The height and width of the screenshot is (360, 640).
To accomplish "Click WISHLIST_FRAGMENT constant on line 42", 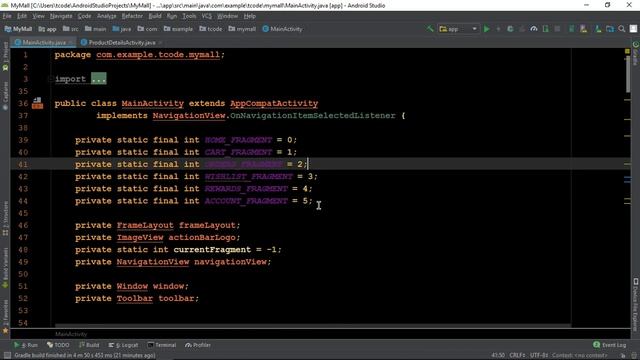I will pos(249,176).
